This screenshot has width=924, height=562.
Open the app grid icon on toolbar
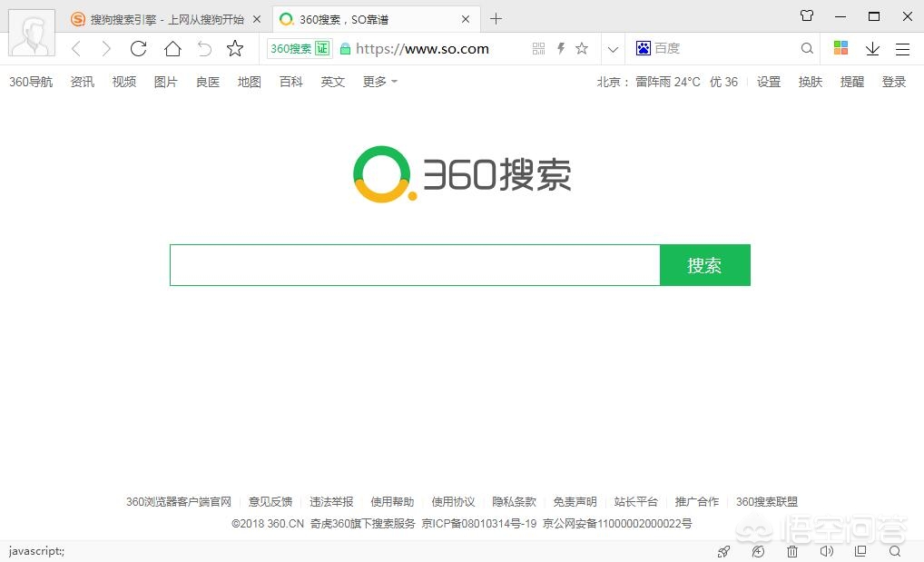coord(840,48)
